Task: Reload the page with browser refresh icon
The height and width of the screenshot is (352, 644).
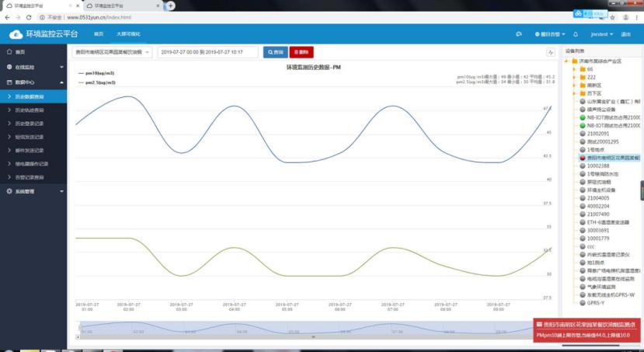Action: coord(30,16)
